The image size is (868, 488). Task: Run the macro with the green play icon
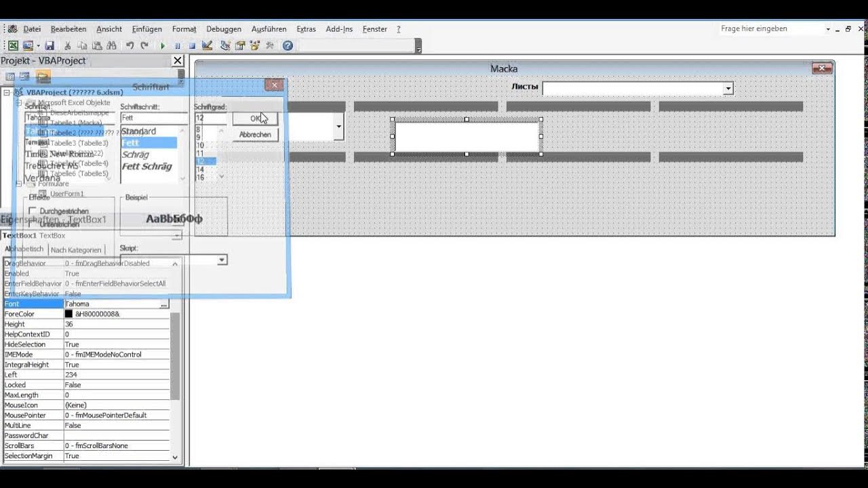coord(163,45)
